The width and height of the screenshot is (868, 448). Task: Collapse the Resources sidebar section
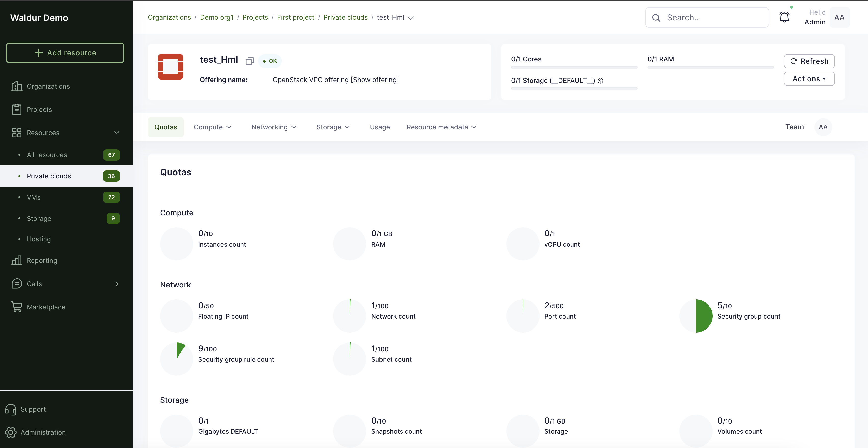pyautogui.click(x=116, y=133)
